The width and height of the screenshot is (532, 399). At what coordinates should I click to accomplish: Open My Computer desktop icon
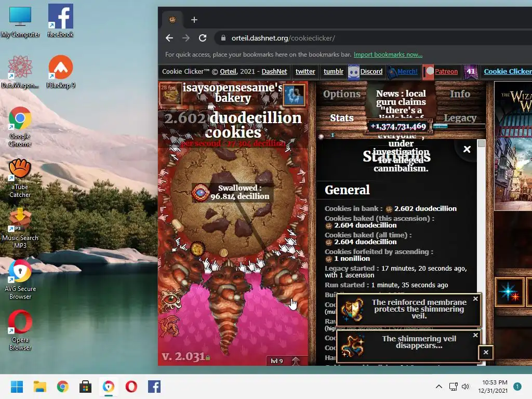tap(20, 22)
